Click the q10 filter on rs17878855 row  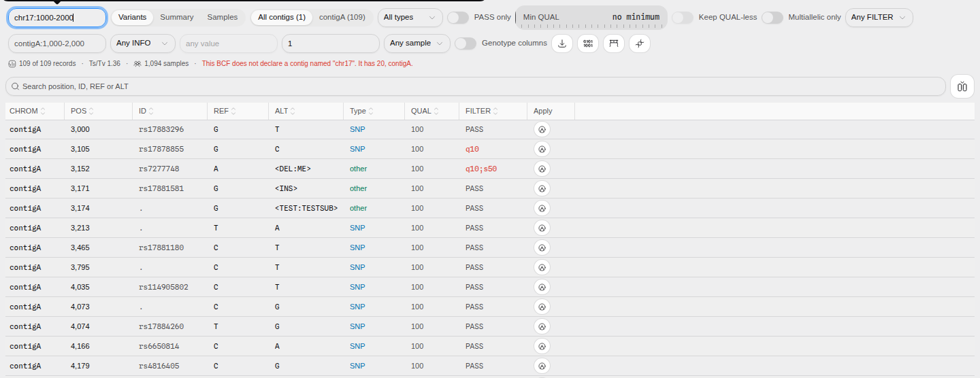click(473, 149)
